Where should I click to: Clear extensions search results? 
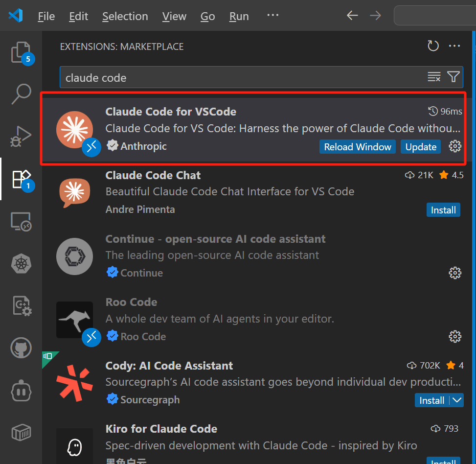(x=434, y=77)
